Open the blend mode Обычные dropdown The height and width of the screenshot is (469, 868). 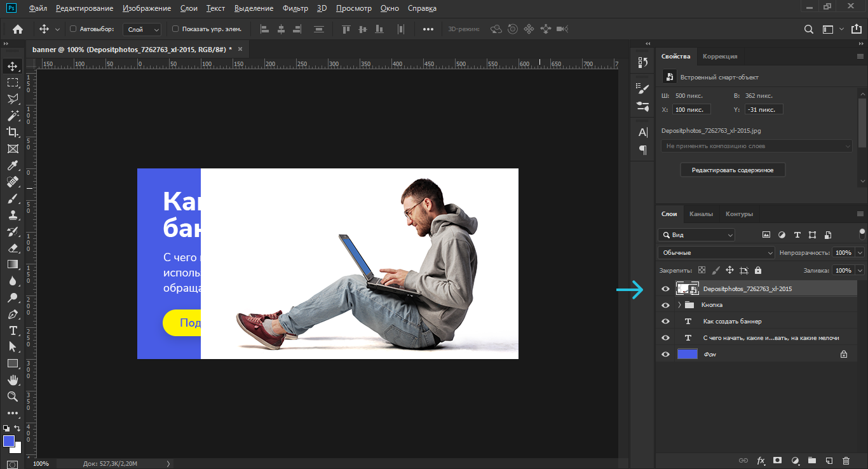point(716,253)
